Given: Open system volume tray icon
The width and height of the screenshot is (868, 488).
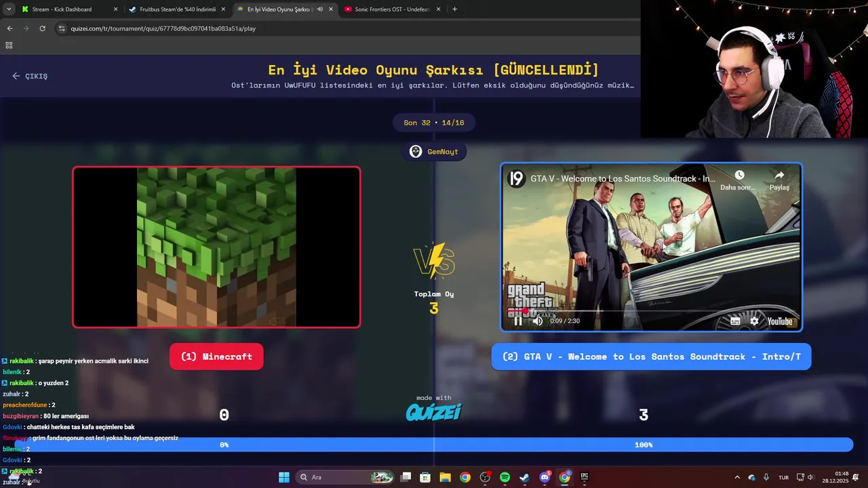Looking at the screenshot, I should (x=810, y=477).
